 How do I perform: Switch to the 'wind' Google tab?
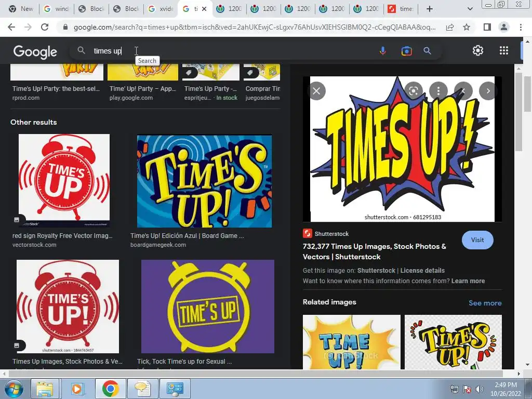pos(57,9)
